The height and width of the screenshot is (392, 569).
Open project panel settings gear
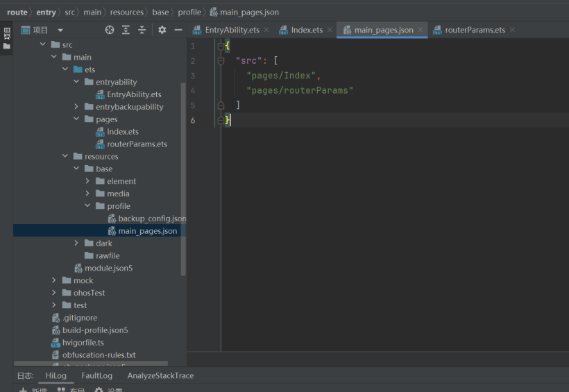(x=162, y=30)
